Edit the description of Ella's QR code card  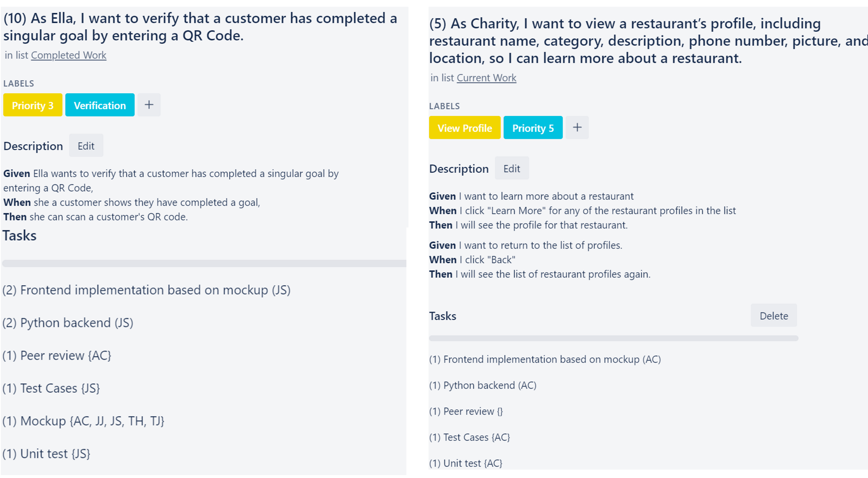pyautogui.click(x=86, y=146)
